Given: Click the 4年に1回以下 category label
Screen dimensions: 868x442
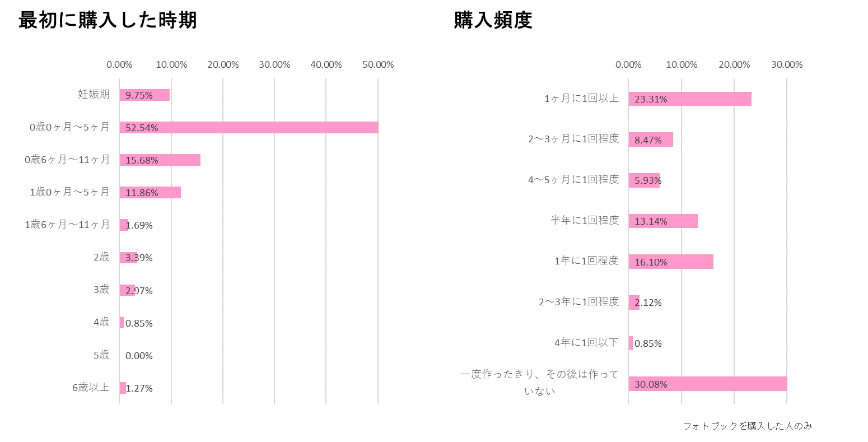Looking at the screenshot, I should [x=586, y=342].
